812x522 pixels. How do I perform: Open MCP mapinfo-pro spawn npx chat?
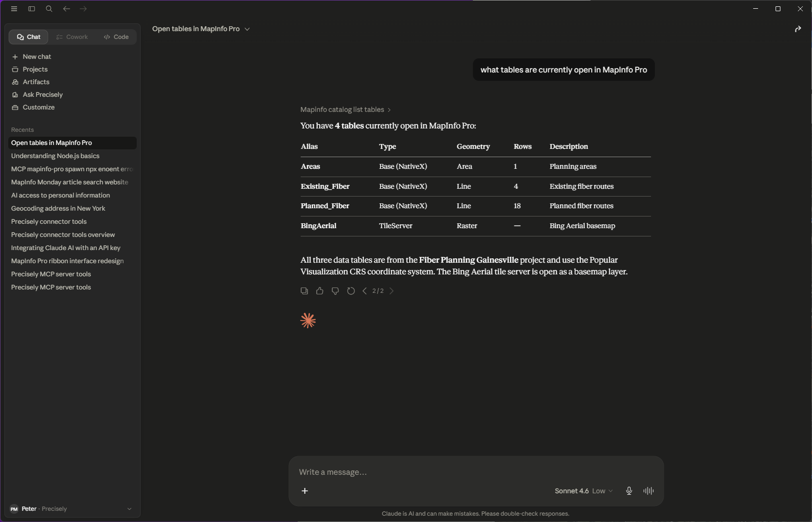click(72, 169)
